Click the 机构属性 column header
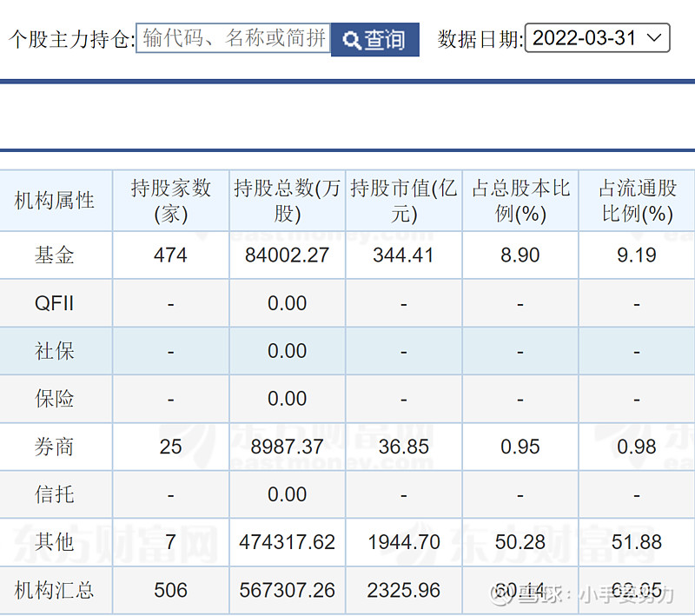Viewport: 695px width, 616px height. 55,201
